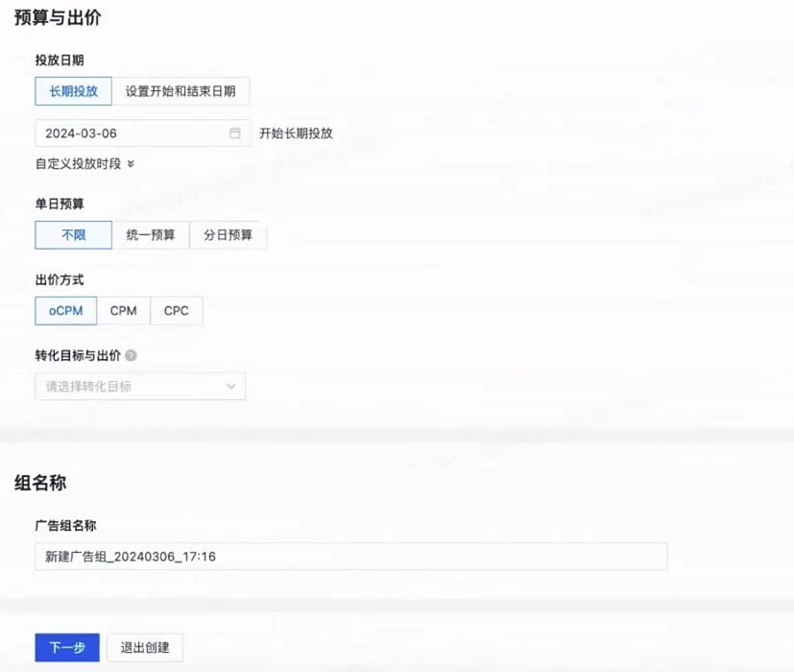Open the conversion goal selection dropdown

139,386
